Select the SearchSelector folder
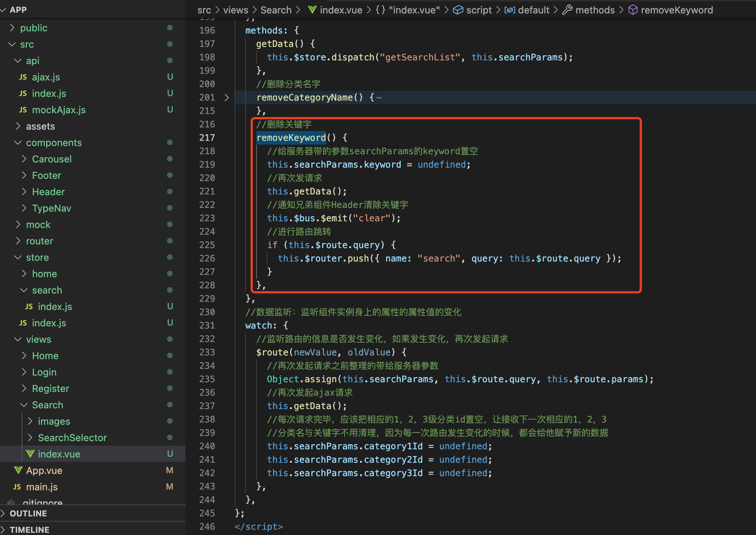This screenshot has height=535, width=756. 72,438
